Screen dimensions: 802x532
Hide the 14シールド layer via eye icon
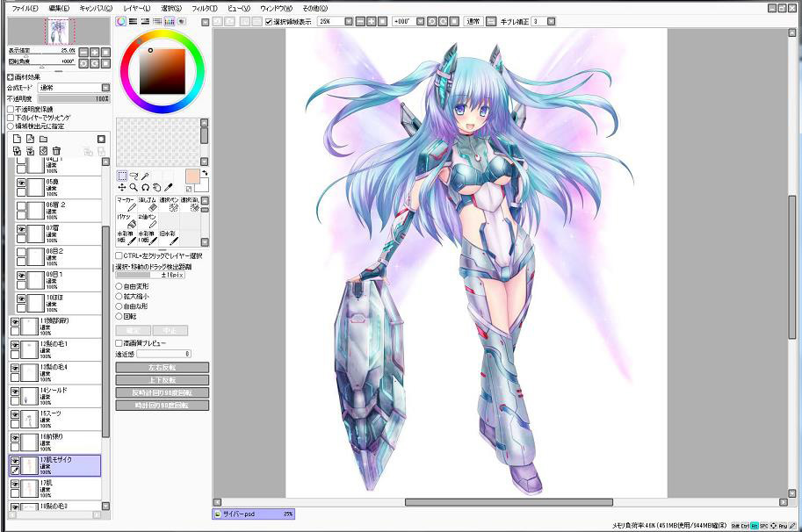click(x=15, y=392)
